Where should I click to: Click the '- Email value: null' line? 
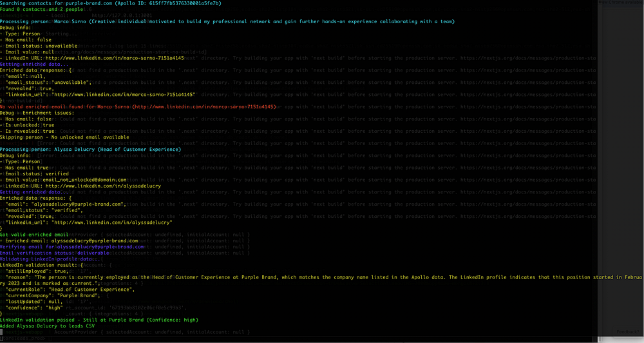[27, 52]
